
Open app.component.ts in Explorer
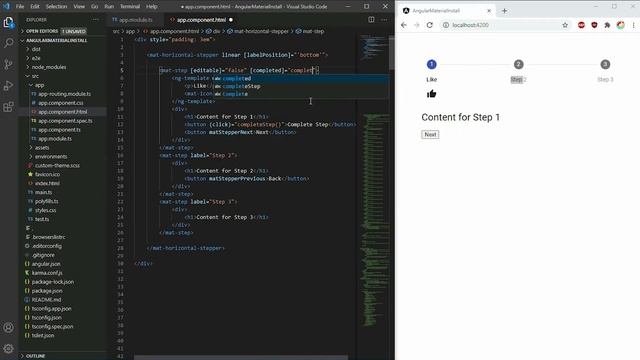(59, 129)
